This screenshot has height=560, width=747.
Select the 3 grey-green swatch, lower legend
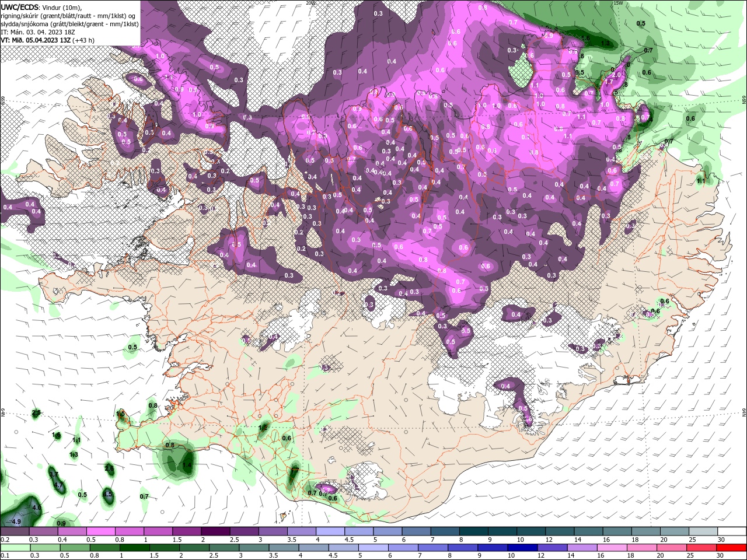[254, 548]
